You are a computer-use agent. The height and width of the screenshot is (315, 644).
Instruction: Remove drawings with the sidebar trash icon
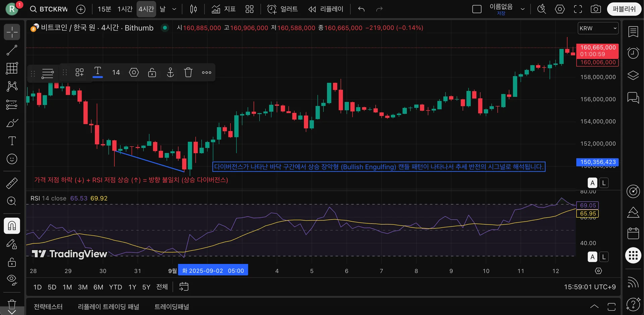(12, 304)
